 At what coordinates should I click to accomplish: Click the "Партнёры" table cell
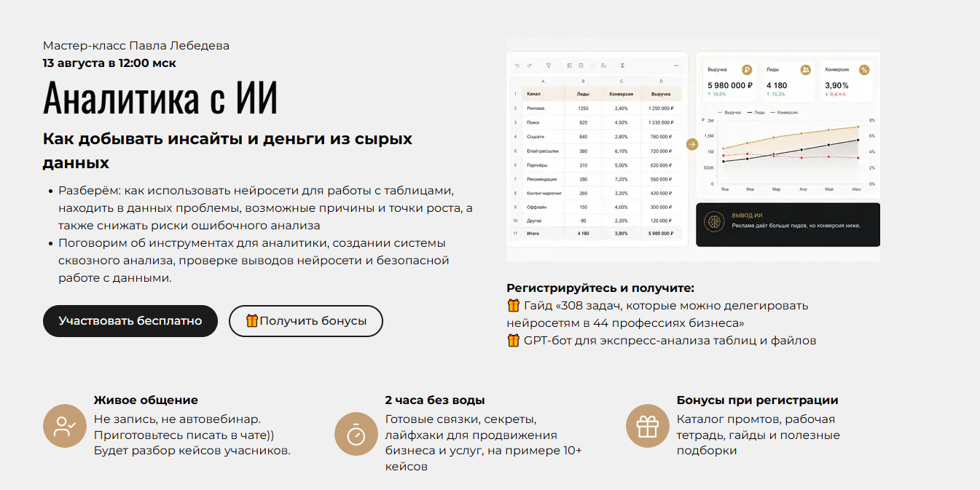536,165
